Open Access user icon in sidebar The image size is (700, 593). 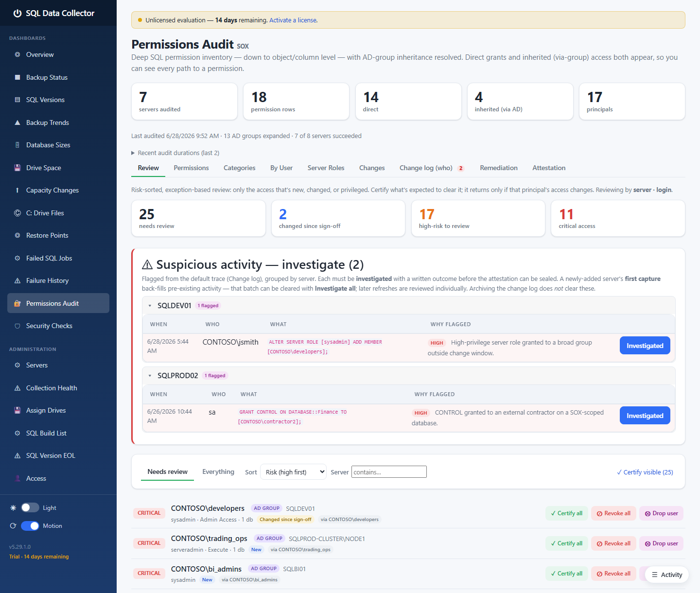(17, 478)
